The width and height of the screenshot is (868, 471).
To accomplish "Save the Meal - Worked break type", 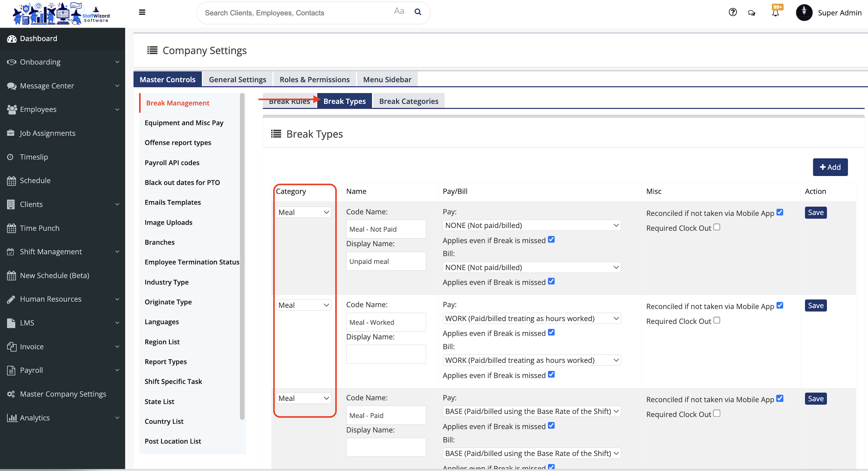I will (x=815, y=305).
